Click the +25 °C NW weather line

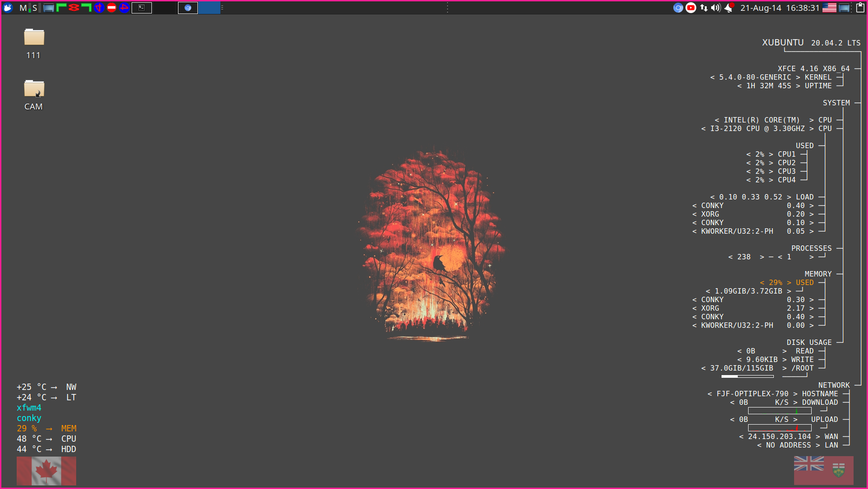coord(46,387)
